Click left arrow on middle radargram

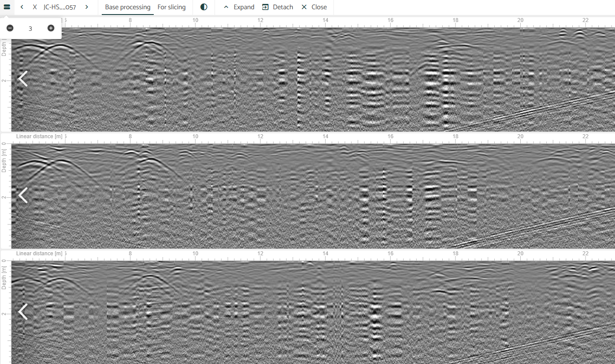23,195
